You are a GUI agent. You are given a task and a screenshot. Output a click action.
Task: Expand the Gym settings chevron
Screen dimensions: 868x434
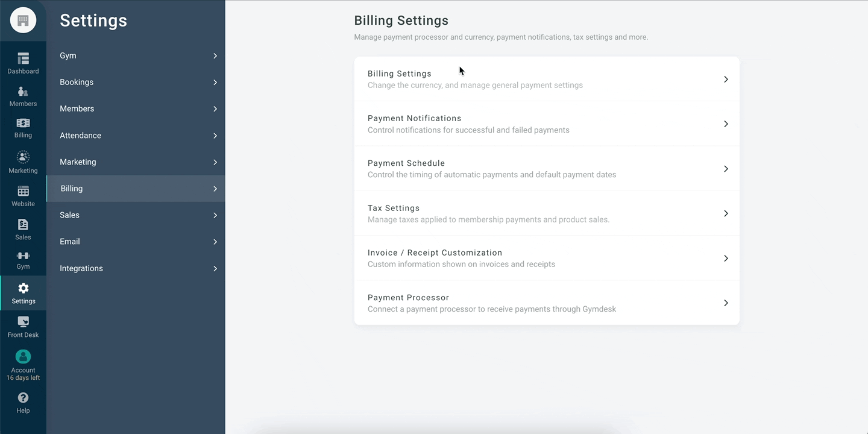coord(215,56)
